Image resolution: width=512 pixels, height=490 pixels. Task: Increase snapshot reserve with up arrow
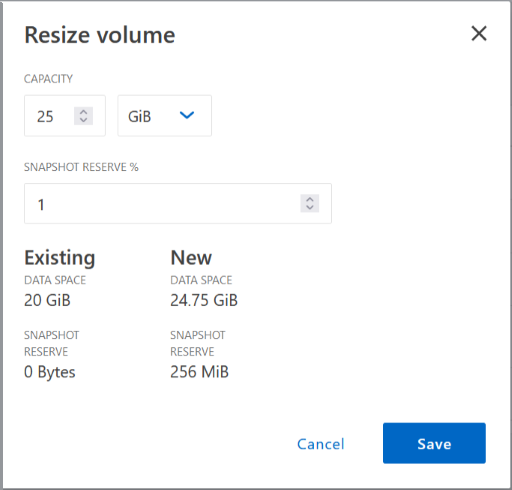coord(310,199)
